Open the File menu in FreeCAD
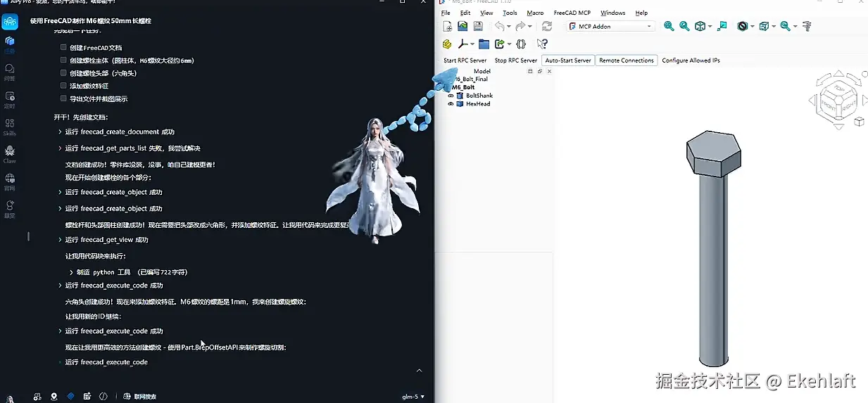868x403 pixels. tap(446, 13)
